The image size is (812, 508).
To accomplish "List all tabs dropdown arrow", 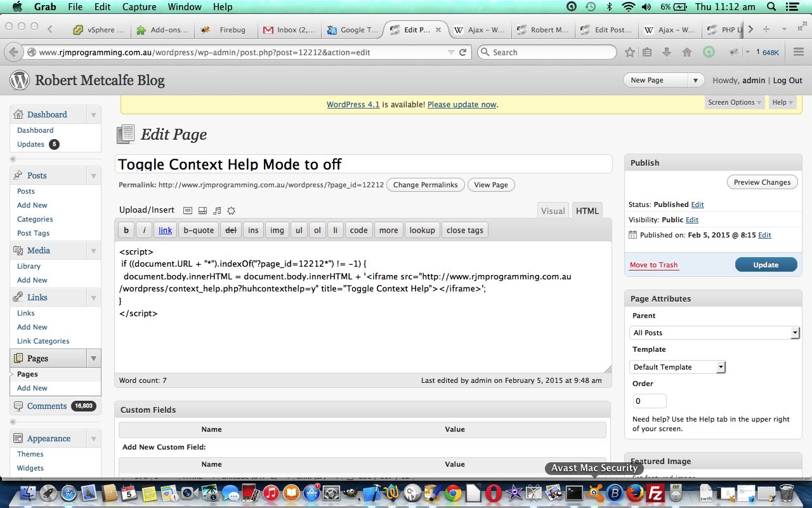I will point(784,29).
